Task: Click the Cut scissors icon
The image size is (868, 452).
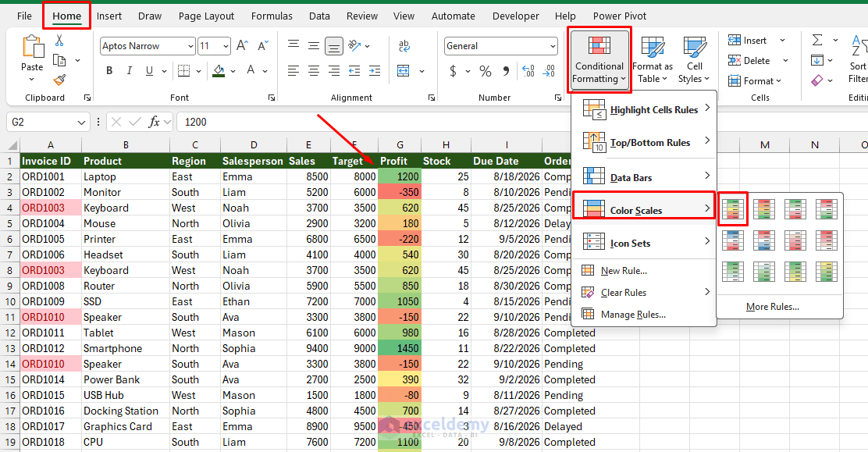Action: (59, 41)
